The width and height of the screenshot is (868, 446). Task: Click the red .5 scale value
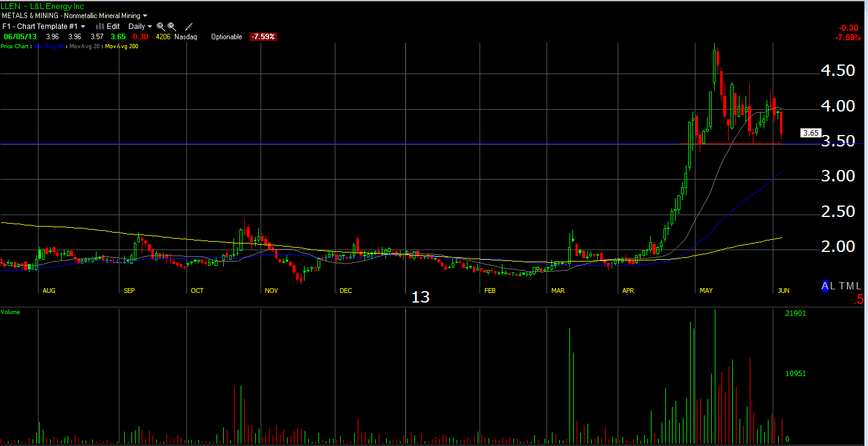click(859, 300)
